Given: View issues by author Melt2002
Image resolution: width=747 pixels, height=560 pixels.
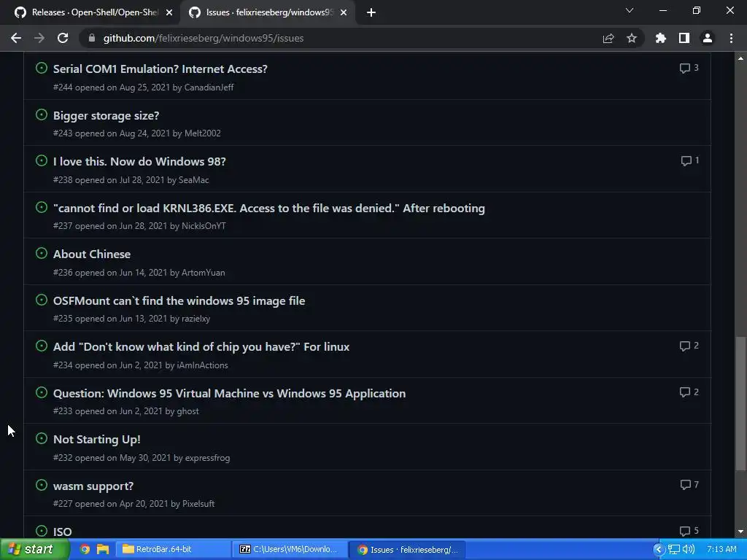Looking at the screenshot, I should (x=203, y=134).
